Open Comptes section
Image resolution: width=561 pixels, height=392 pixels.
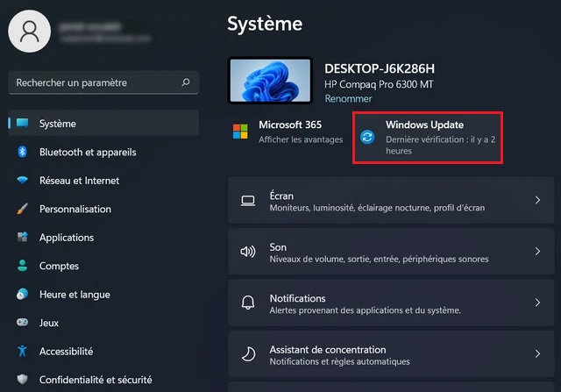[103, 266]
